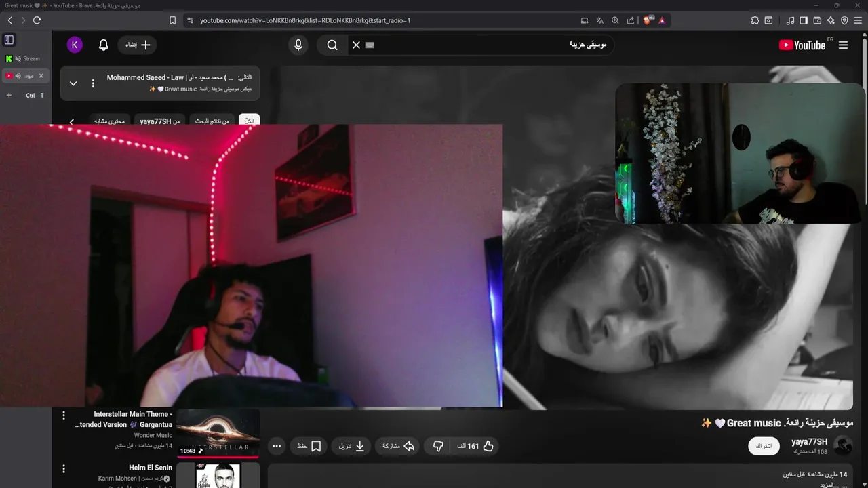Open Helm El Senin thumbnail
The image size is (868, 488).
tap(218, 476)
